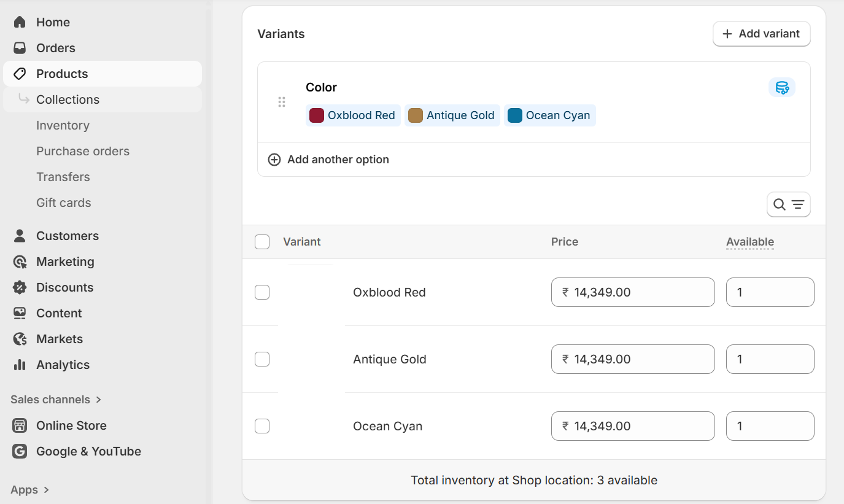
Task: Go to Inventory in sidebar
Action: click(x=63, y=125)
